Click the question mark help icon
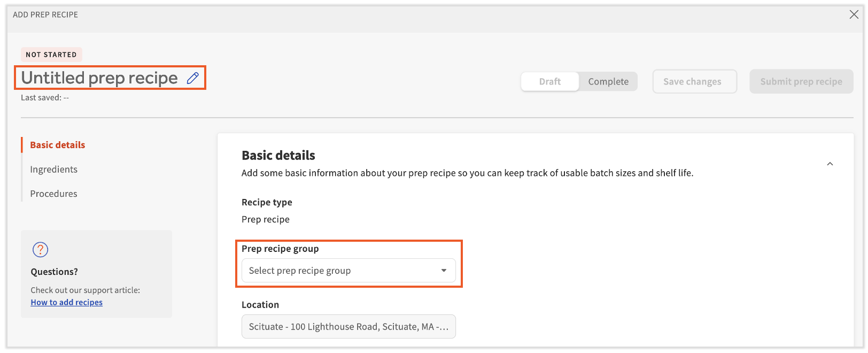This screenshot has height=353, width=868. tap(40, 250)
